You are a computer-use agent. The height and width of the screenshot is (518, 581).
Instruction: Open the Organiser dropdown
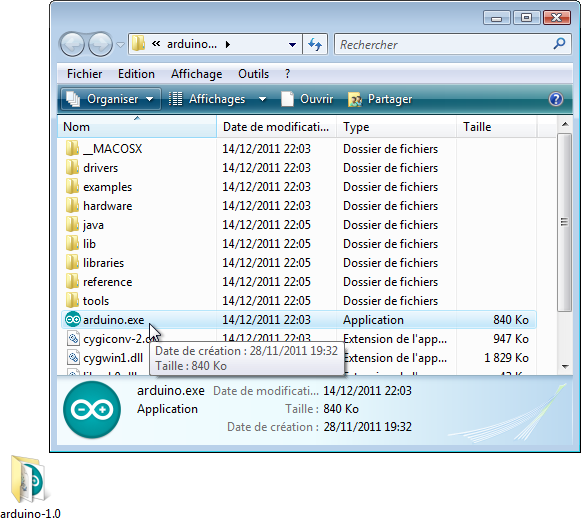[110, 99]
